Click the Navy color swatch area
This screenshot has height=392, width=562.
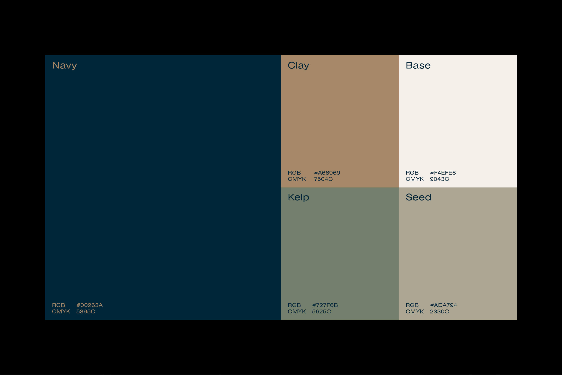(x=163, y=187)
